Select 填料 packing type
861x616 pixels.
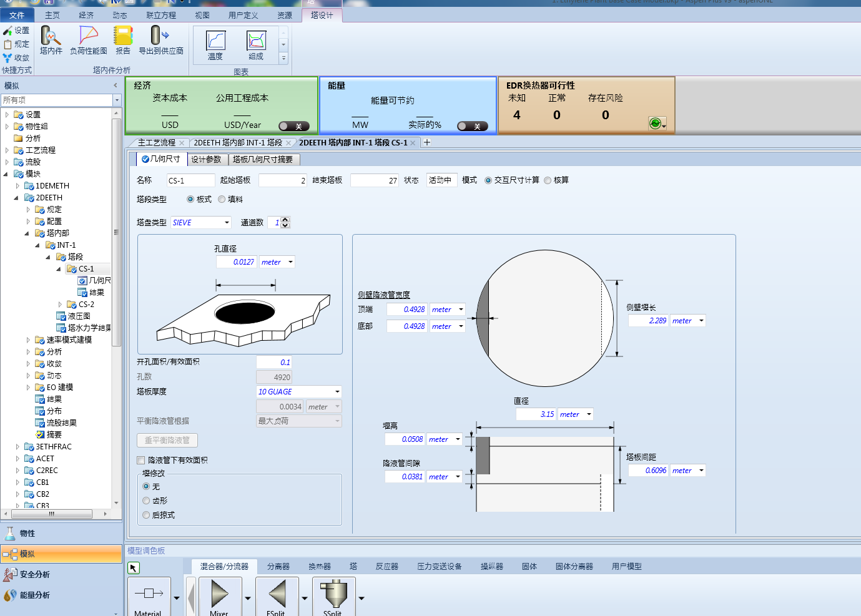point(222,200)
